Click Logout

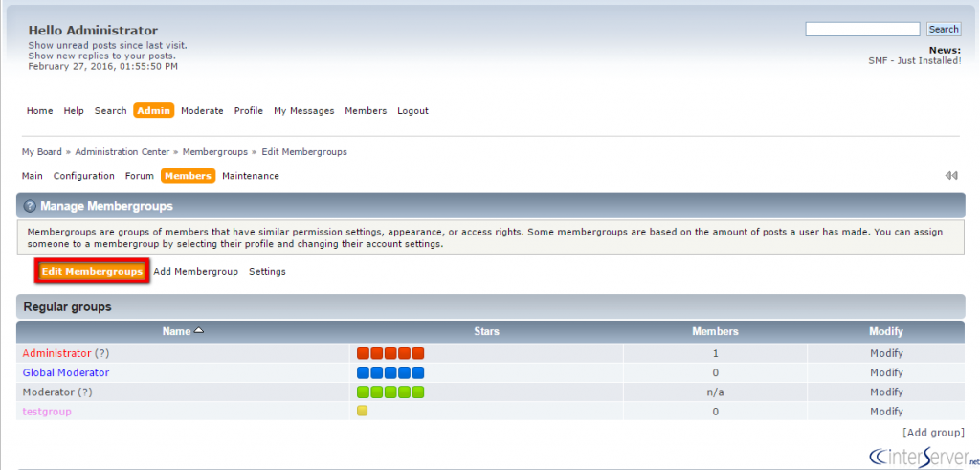[413, 111]
